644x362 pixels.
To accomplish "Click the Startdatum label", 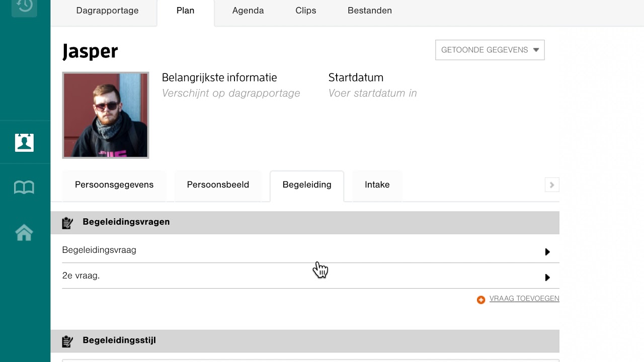I will pos(356,77).
